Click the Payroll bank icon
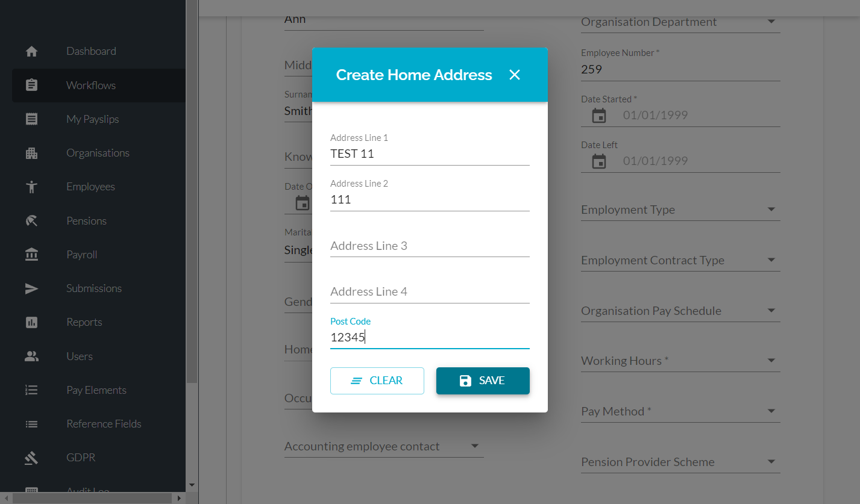 coord(31,255)
